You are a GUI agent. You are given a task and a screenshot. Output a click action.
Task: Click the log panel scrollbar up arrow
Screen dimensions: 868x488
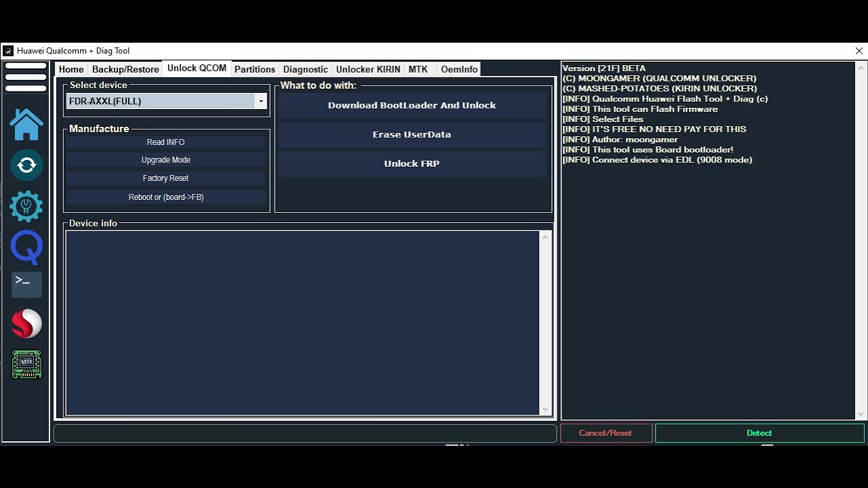tap(862, 68)
